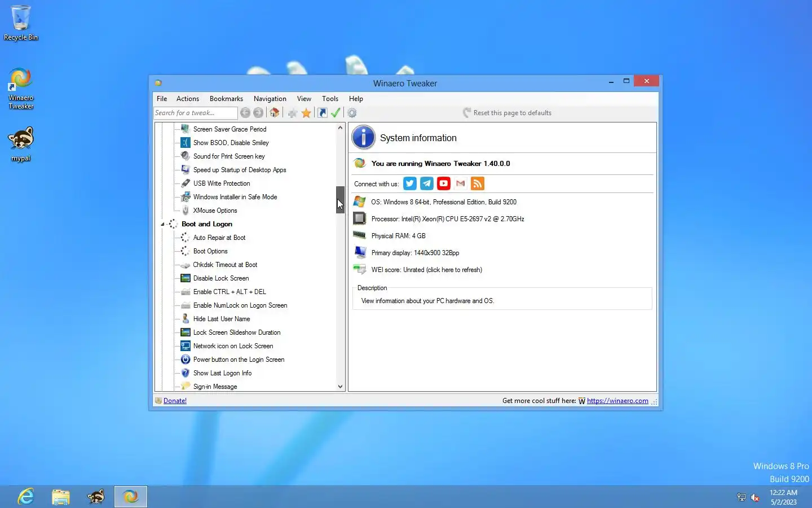Open the Bookmarks menu

tap(226, 99)
